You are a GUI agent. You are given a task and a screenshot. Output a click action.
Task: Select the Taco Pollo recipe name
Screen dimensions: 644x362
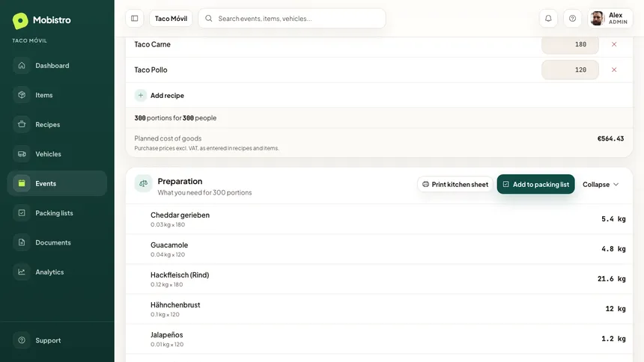click(151, 70)
